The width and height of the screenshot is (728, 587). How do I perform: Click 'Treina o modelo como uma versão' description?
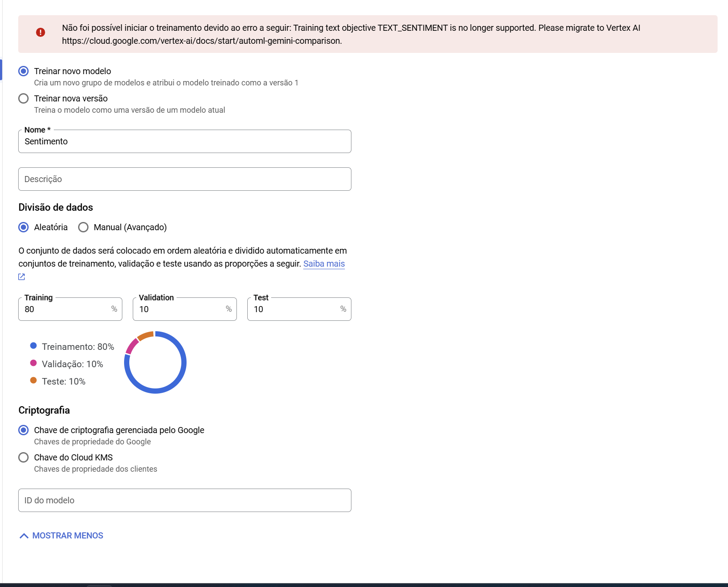click(x=129, y=110)
